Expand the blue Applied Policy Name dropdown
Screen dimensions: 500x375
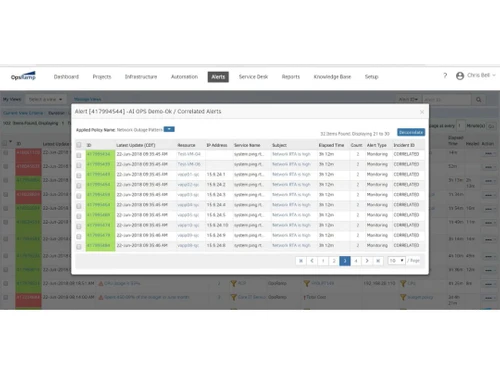tap(169, 129)
